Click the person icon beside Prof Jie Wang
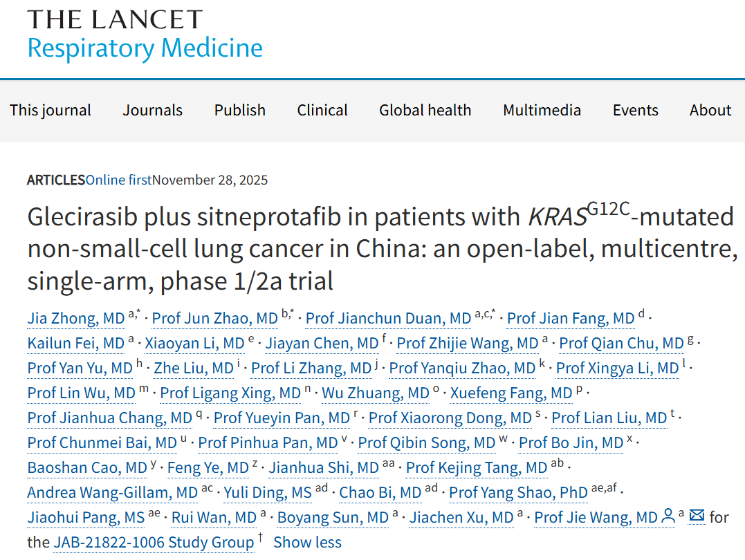This screenshot has height=560, width=745. coord(668,516)
